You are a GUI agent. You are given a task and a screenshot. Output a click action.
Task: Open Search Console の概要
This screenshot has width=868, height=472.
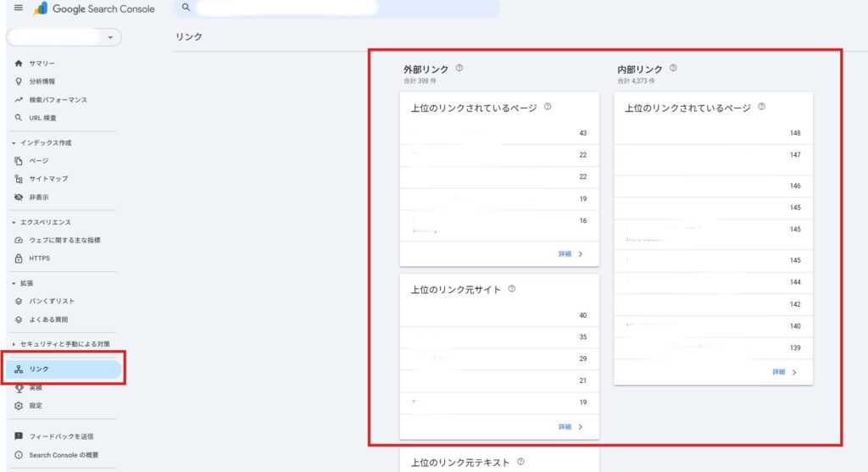coord(64,455)
